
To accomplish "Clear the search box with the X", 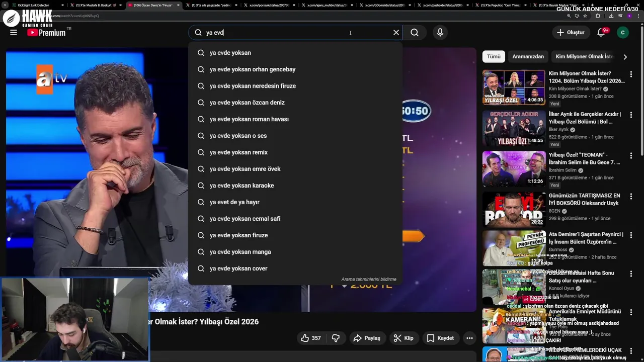I will click(396, 32).
